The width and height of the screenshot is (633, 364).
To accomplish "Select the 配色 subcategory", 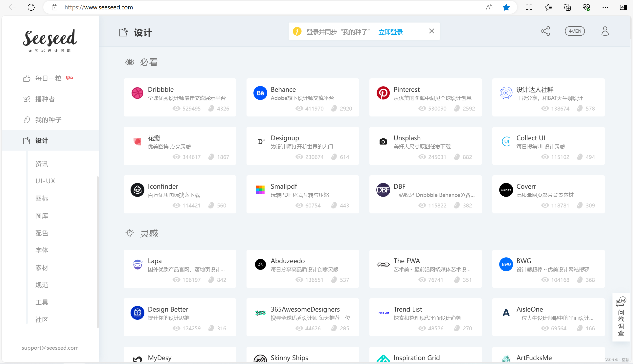I will [x=42, y=233].
